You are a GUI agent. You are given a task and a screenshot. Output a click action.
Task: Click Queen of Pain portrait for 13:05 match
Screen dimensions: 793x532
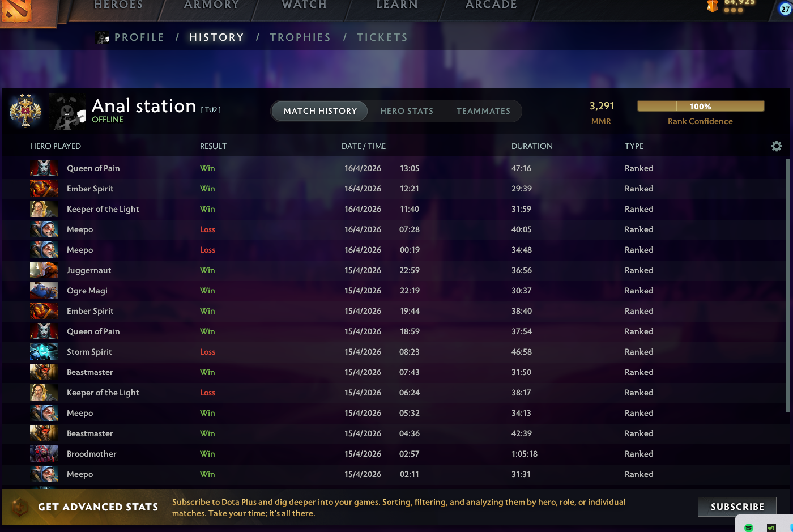coord(44,168)
